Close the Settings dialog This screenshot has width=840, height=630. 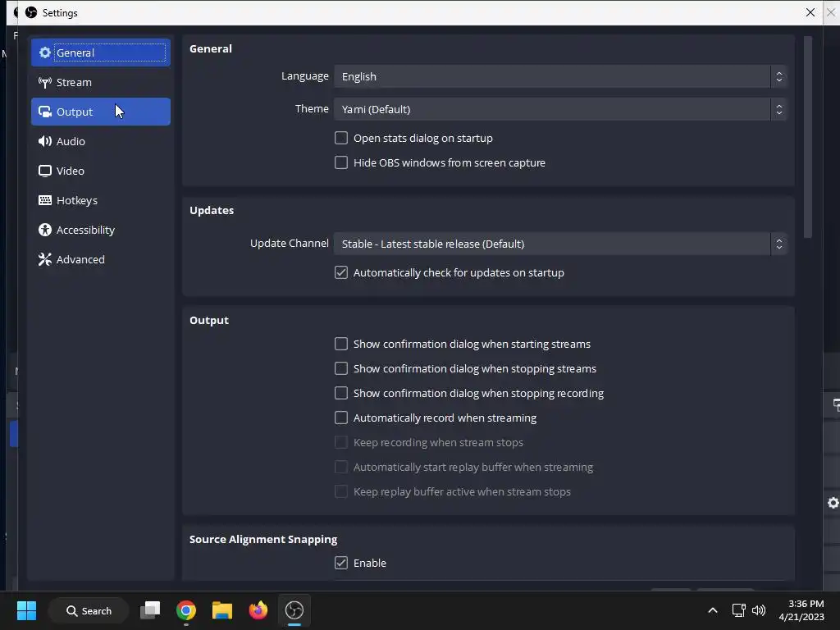click(810, 12)
